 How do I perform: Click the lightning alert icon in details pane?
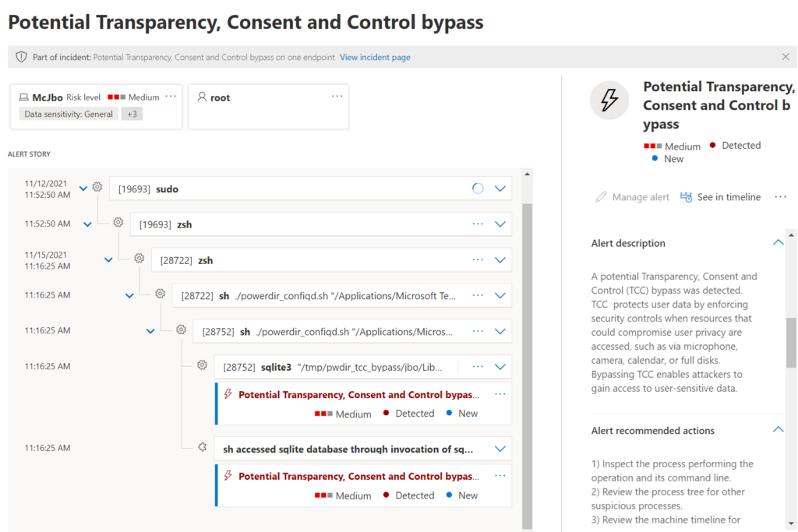pos(609,100)
